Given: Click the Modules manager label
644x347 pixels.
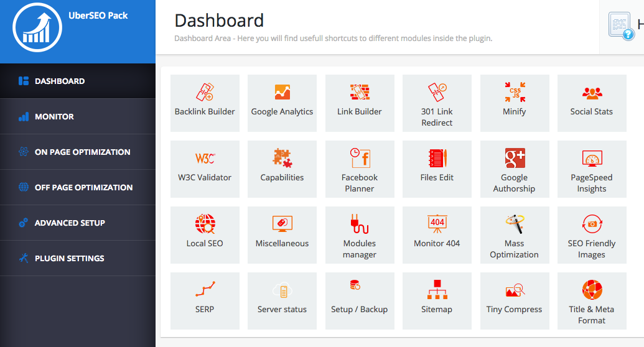Looking at the screenshot, I should [x=360, y=249].
